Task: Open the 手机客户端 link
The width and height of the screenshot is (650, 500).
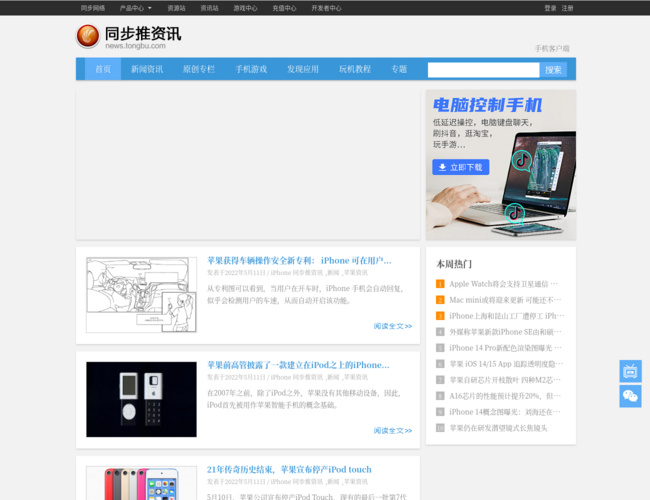Action: pyautogui.click(x=552, y=49)
